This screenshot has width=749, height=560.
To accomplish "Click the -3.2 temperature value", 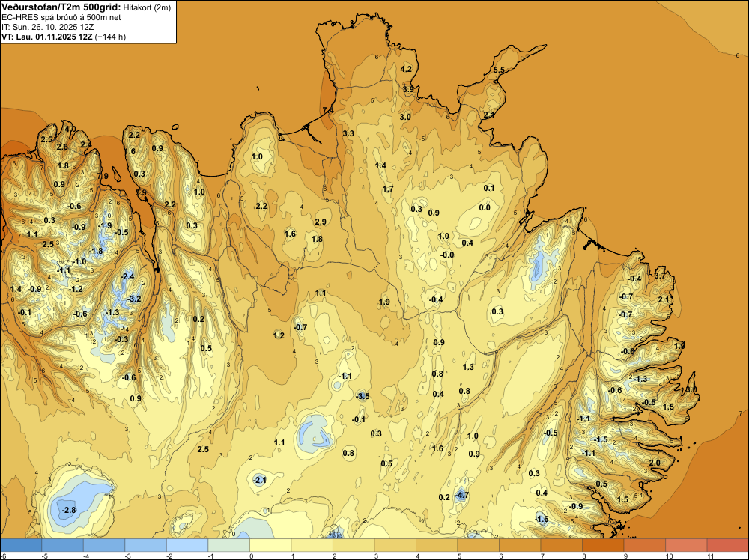I will [x=134, y=299].
